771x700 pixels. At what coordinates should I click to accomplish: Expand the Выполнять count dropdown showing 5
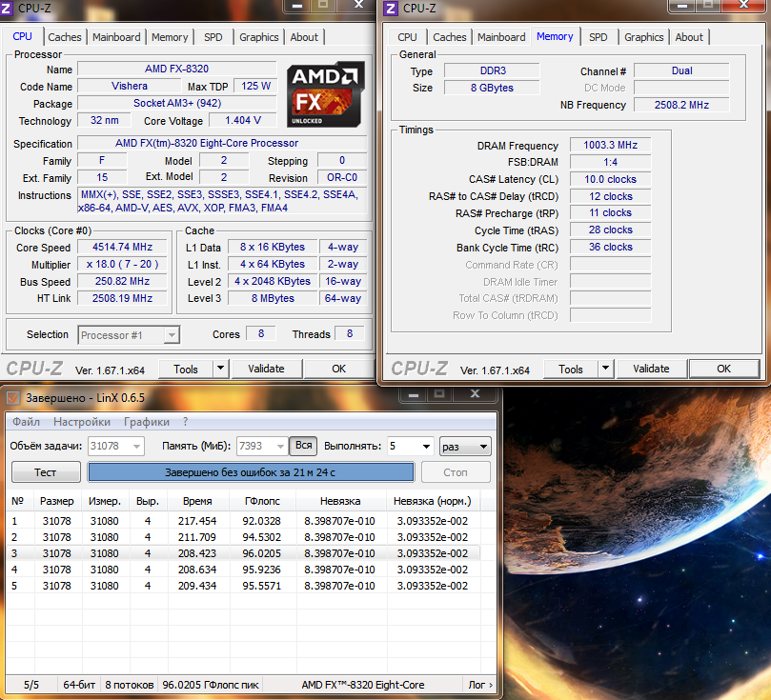point(426,447)
